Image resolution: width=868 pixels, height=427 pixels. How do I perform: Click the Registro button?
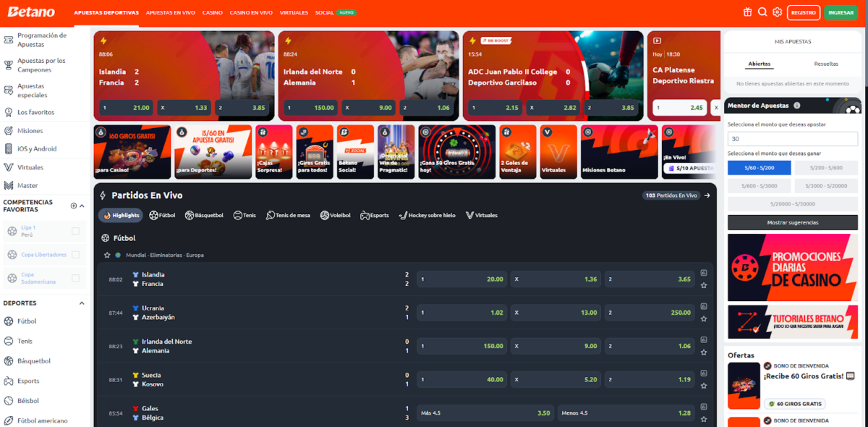[804, 12]
